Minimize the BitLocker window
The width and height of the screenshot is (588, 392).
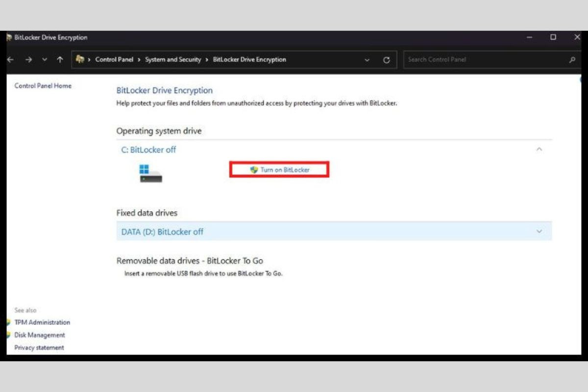(x=530, y=37)
